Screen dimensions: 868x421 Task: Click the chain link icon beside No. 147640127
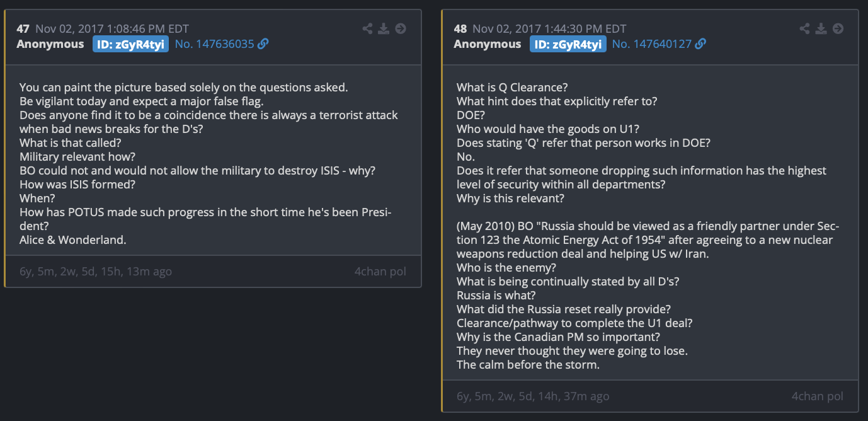coord(700,43)
